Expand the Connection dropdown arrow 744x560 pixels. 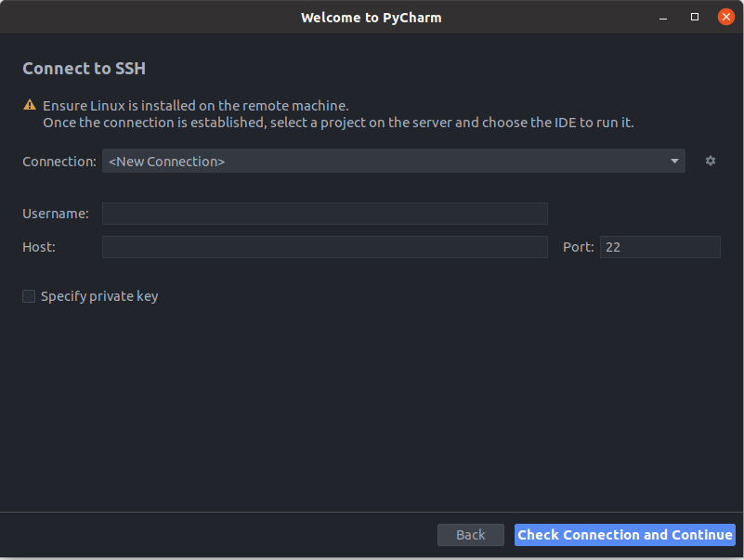[674, 161]
